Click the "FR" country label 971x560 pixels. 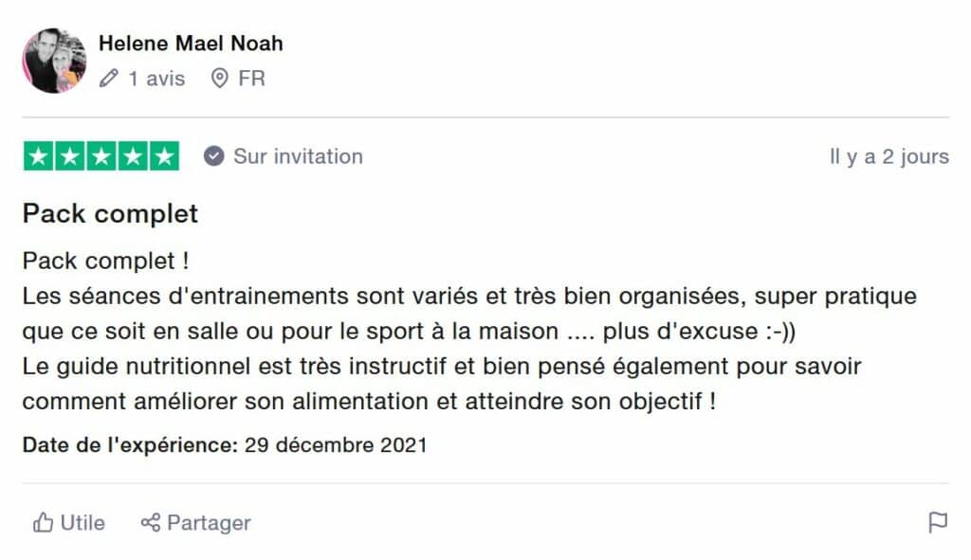pyautogui.click(x=251, y=78)
